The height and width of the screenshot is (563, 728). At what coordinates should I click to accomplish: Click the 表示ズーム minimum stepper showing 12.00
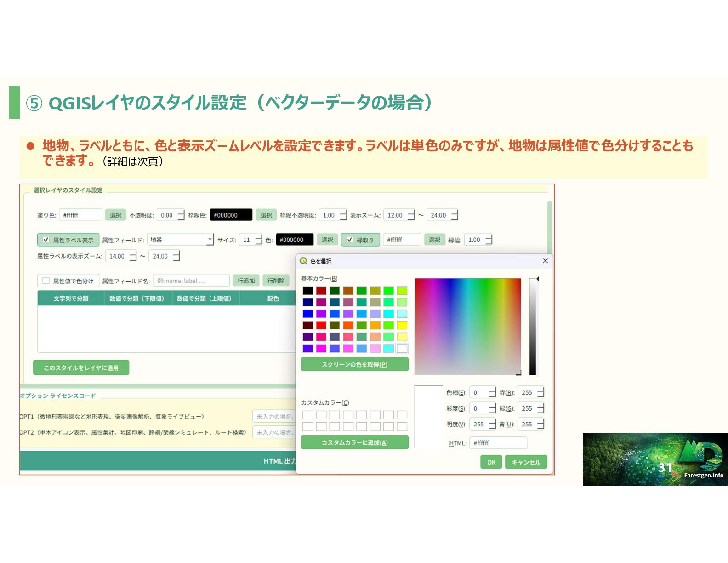tap(411, 215)
